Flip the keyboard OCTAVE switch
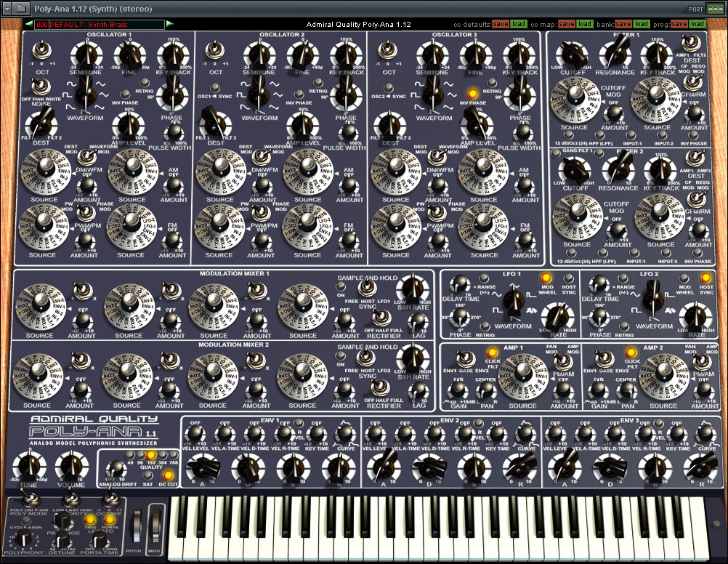 110,499
